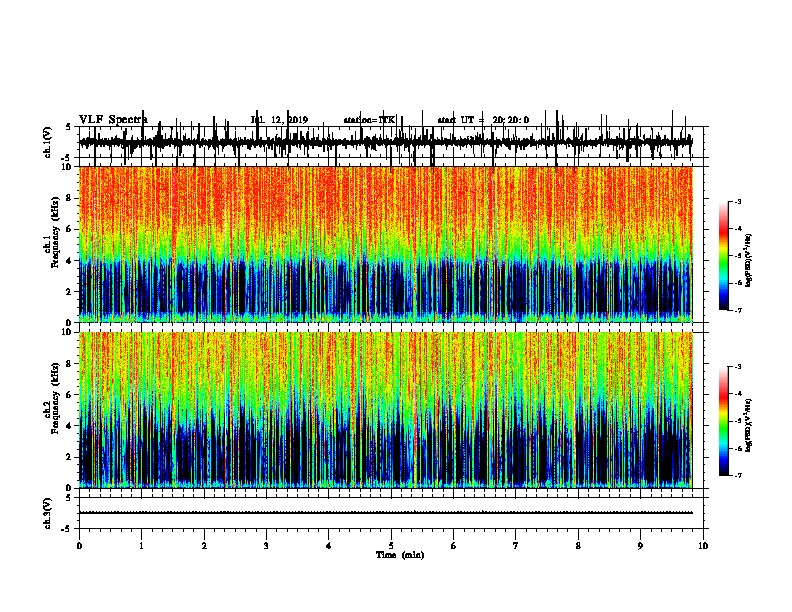The image size is (792, 612).
Task: Click the VLF Spectra title text
Action: [113, 120]
